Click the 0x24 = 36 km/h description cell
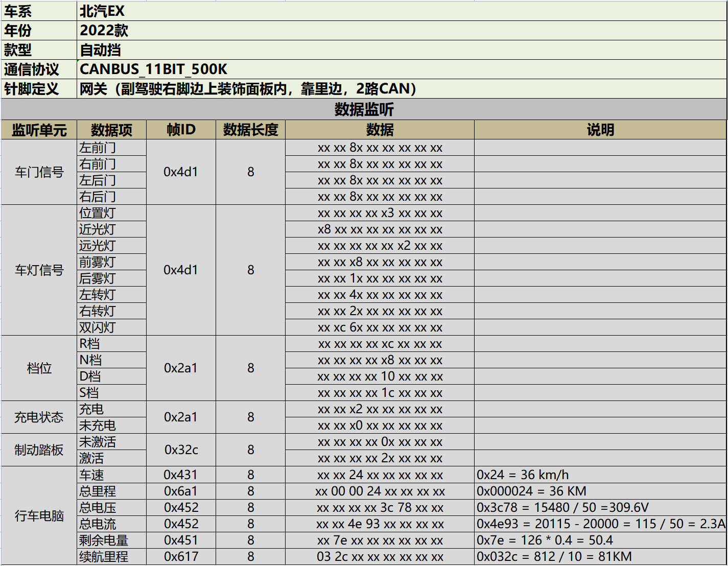The height and width of the screenshot is (566, 728). [600, 475]
